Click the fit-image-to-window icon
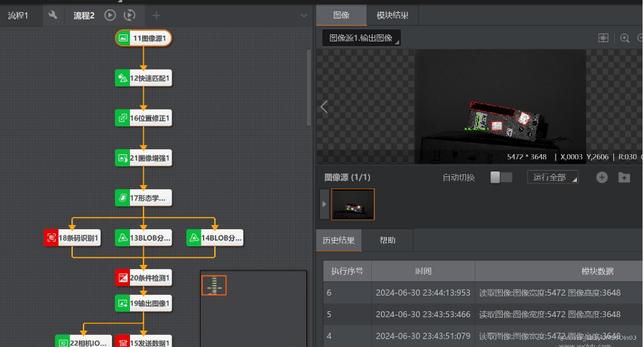 click(x=603, y=38)
